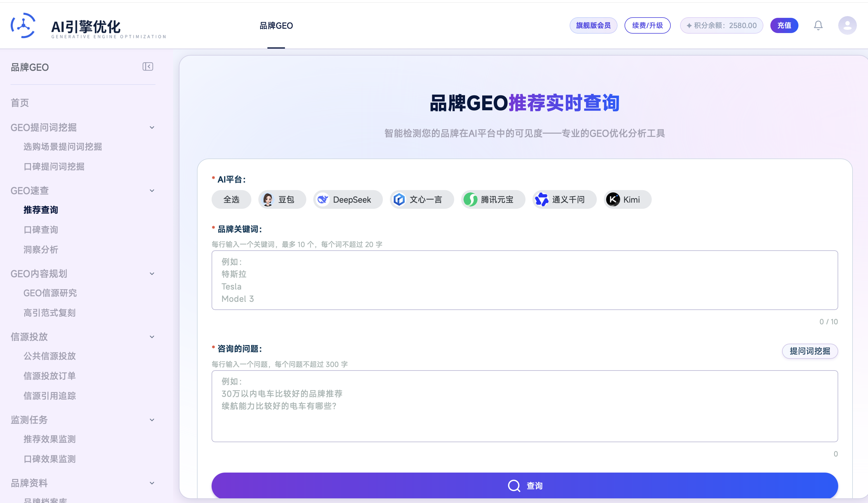Click the 旗舰版会员 badge
Image resolution: width=868 pixels, height=503 pixels.
pos(593,25)
